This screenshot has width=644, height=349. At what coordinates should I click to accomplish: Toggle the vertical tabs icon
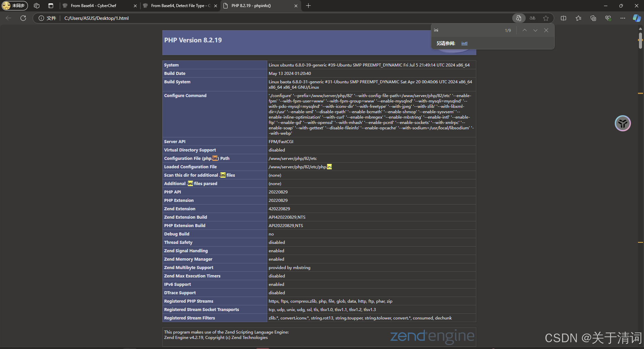pos(51,6)
